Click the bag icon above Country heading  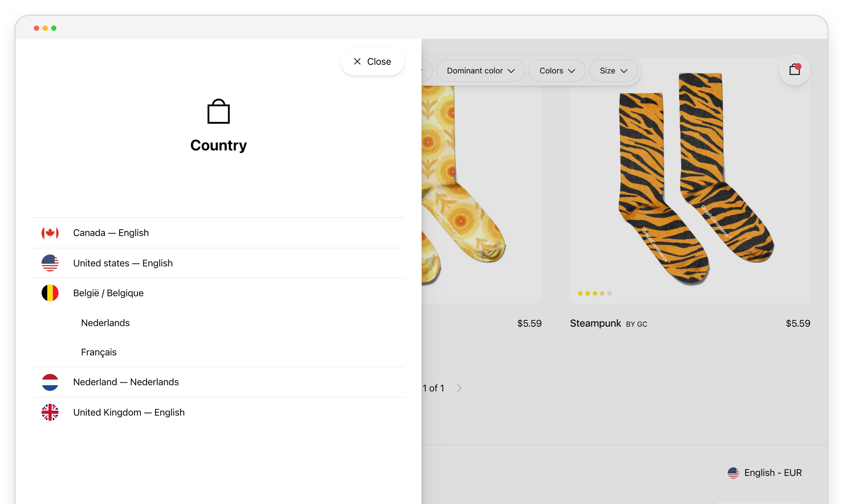(218, 111)
